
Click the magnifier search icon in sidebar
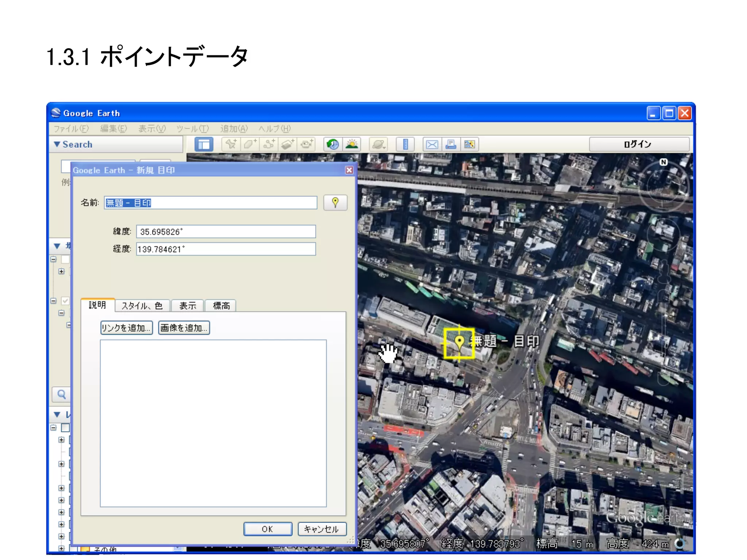pos(62,394)
